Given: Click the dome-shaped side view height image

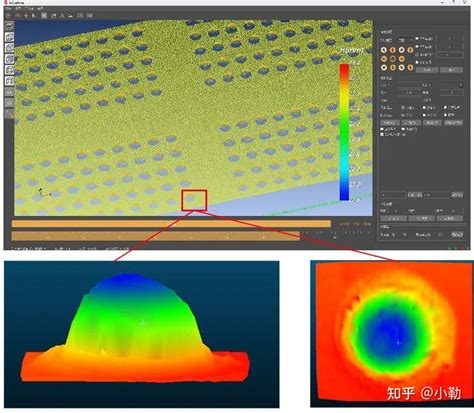Looking at the screenshot, I should [142, 334].
